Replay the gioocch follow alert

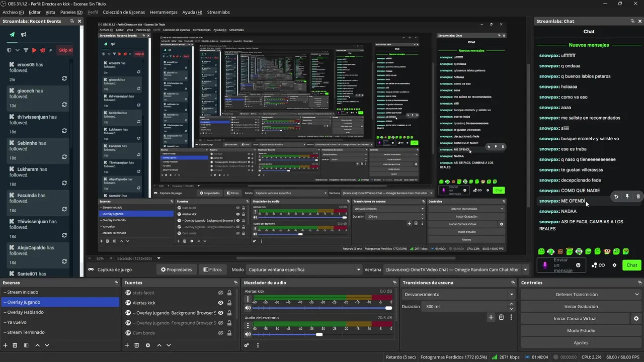64,105
